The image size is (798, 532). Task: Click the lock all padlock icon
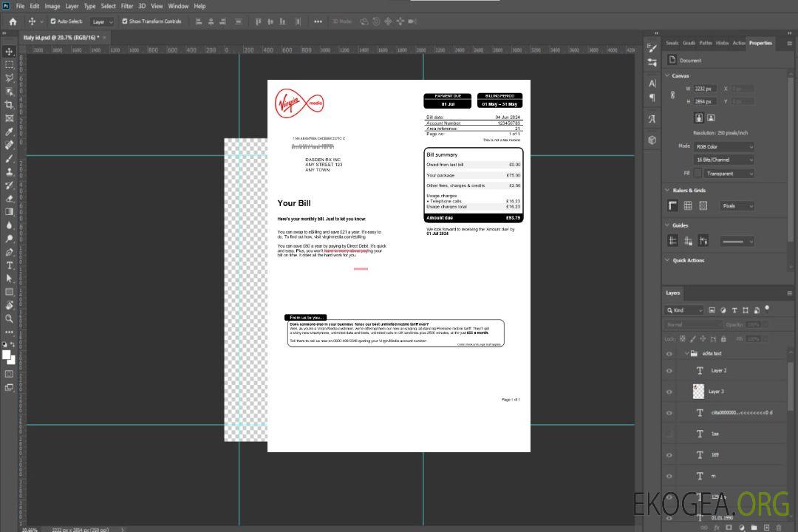723,338
